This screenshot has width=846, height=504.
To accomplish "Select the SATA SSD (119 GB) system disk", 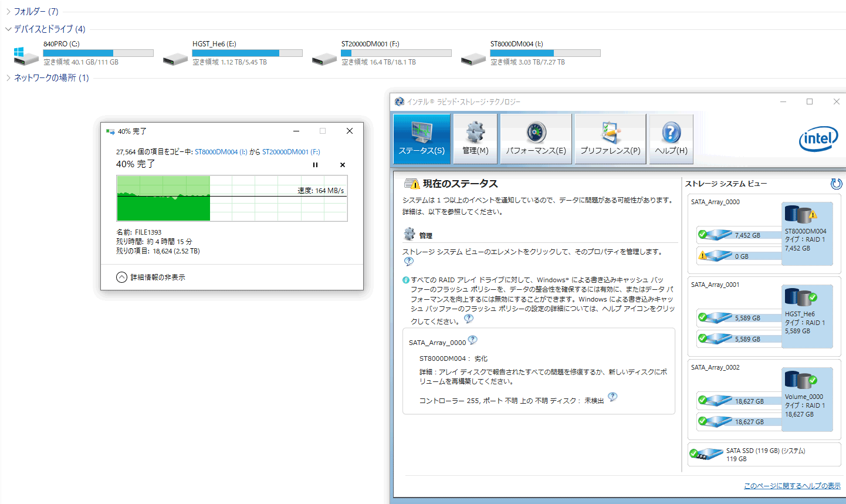I will pyautogui.click(x=764, y=455).
